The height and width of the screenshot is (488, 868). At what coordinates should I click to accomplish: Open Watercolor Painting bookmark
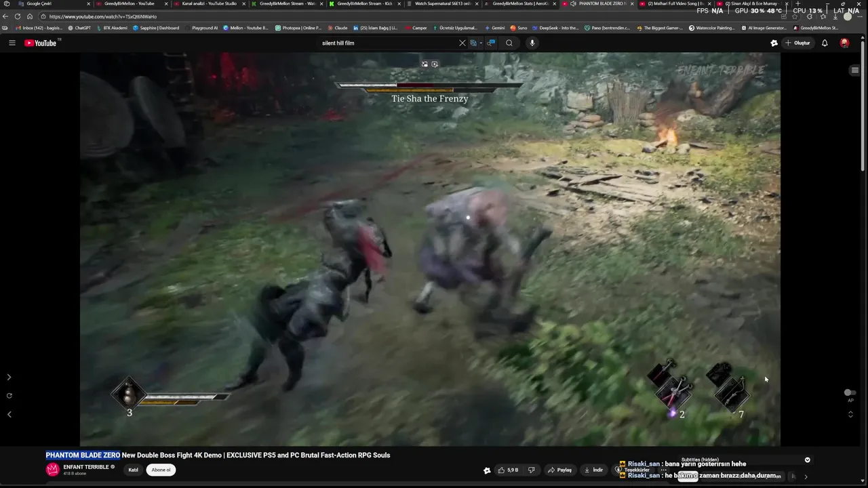point(712,28)
